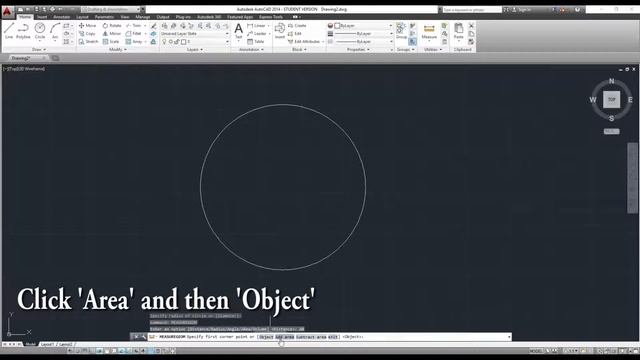Open the object color ByLayer swatch dropdown

click(364, 26)
